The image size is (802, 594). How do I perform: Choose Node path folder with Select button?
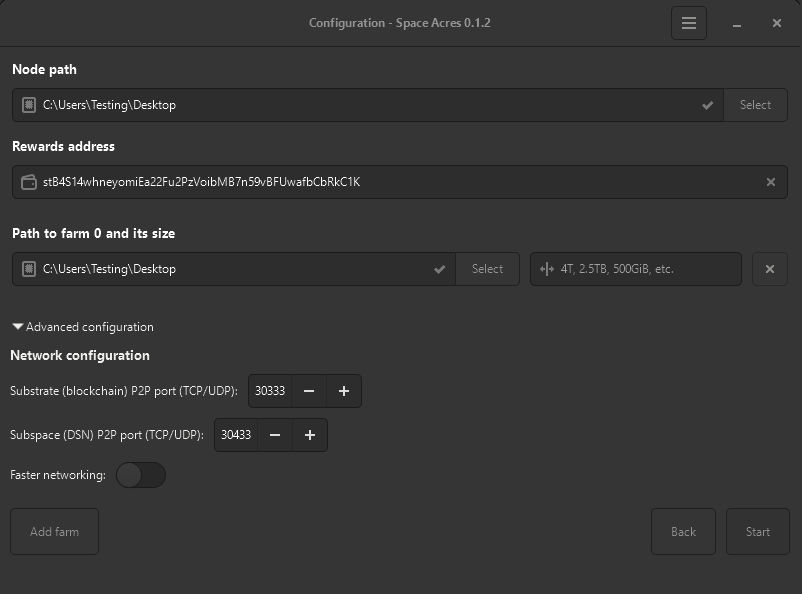pos(755,105)
